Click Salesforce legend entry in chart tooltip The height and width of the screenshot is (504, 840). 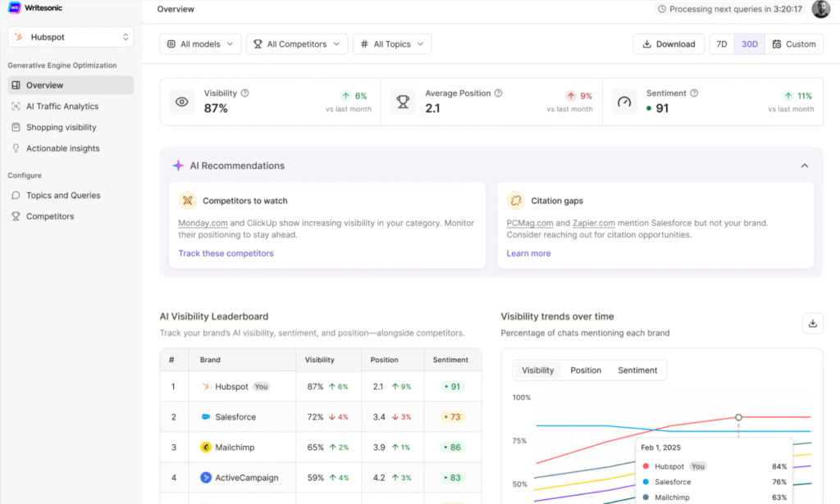click(714, 482)
